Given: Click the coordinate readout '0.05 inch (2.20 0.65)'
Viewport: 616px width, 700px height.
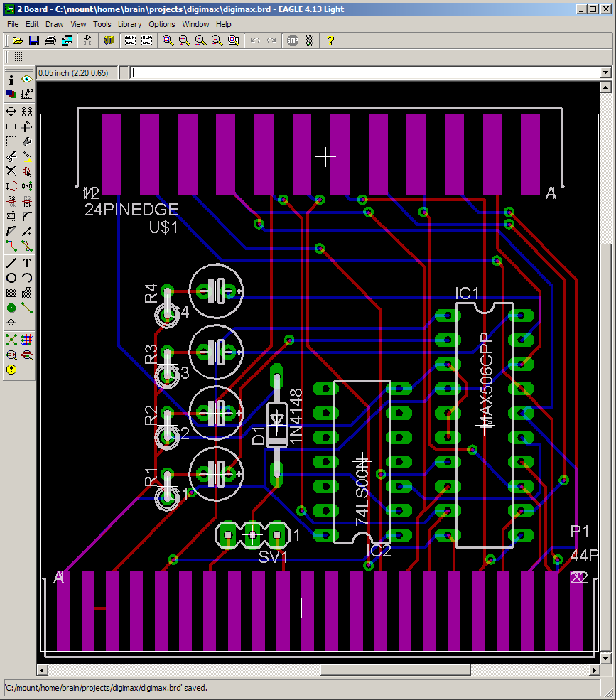Looking at the screenshot, I should pos(74,72).
